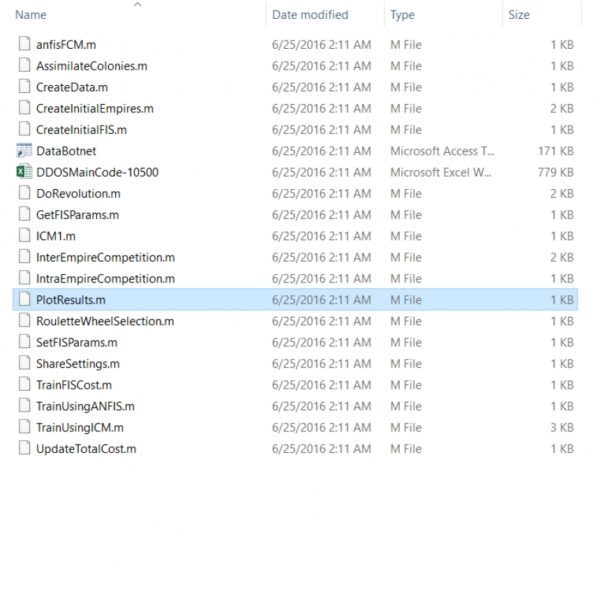Click the M File type of TrainFISCost.m

(406, 385)
